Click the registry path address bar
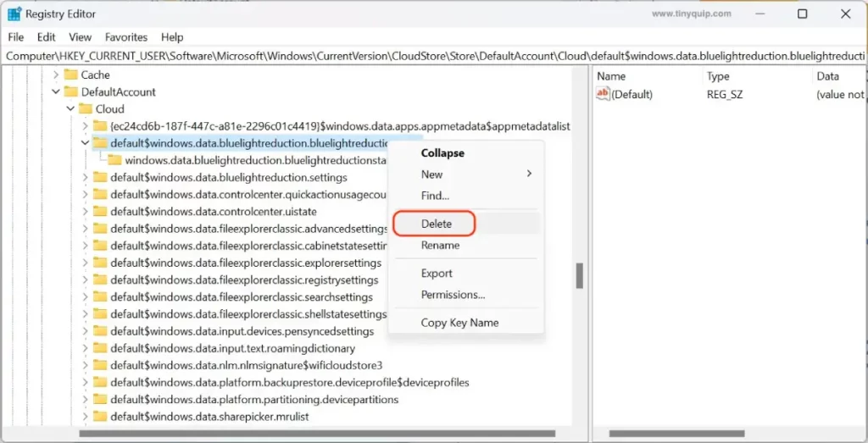Viewport: 868px width, 443px height. coord(424,56)
